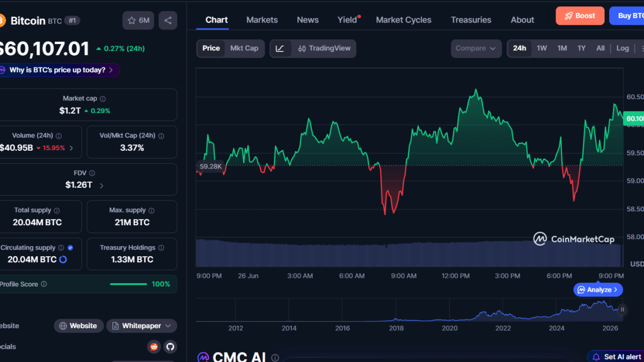Image resolution: width=644 pixels, height=362 pixels.
Task: Select the 1W time range
Action: (x=542, y=48)
